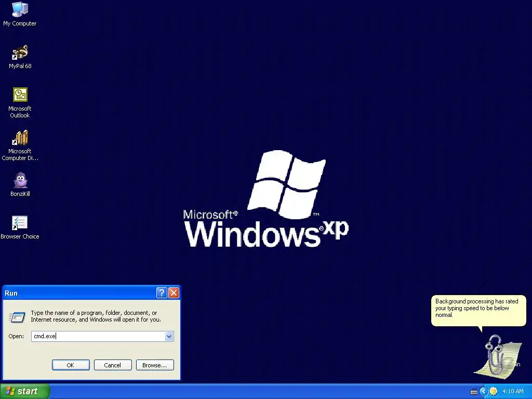Screen dimensions: 532x399
Task: Click the Run program icon in the dialog
Action: click(x=17, y=317)
